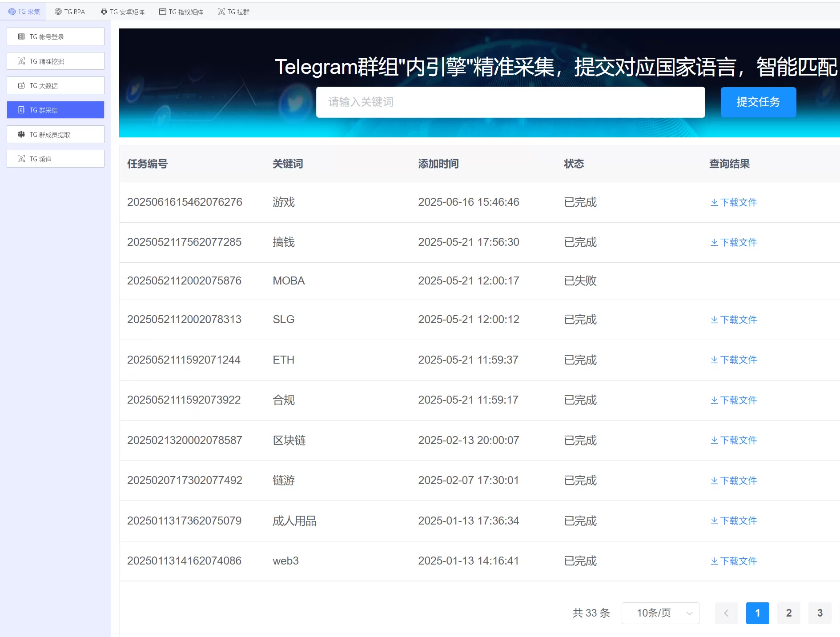Open the 10条/页 page size dropdown
The height and width of the screenshot is (637, 840).
660,613
